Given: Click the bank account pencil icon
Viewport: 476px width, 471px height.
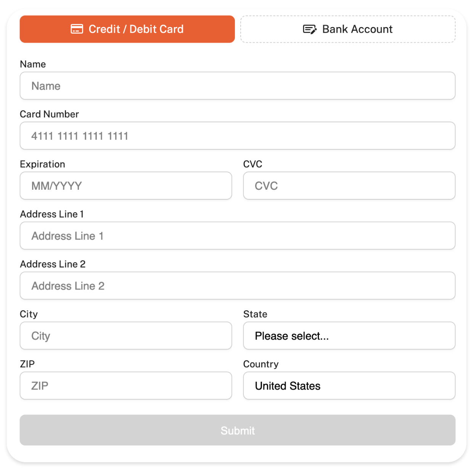Looking at the screenshot, I should 309,29.
